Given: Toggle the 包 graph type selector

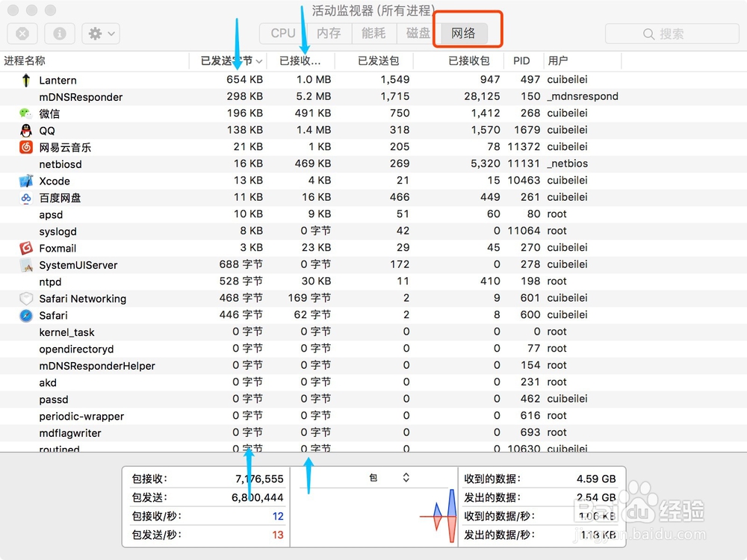Looking at the screenshot, I should [x=389, y=478].
